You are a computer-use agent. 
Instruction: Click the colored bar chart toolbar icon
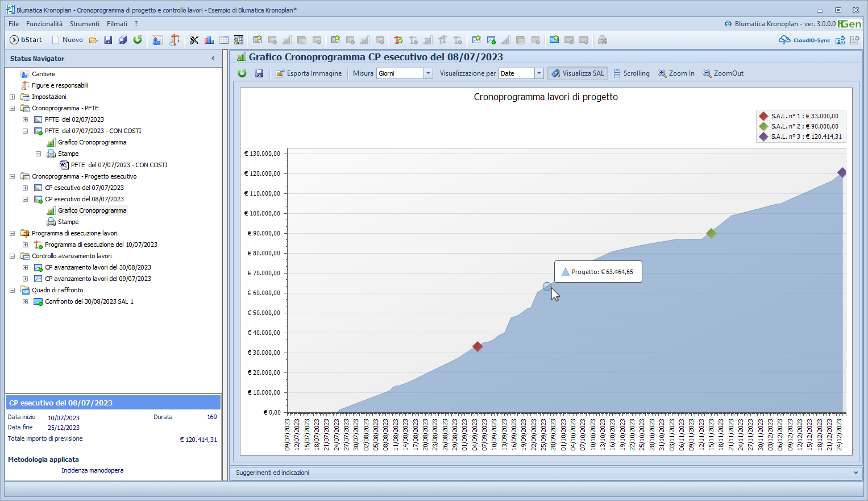209,40
